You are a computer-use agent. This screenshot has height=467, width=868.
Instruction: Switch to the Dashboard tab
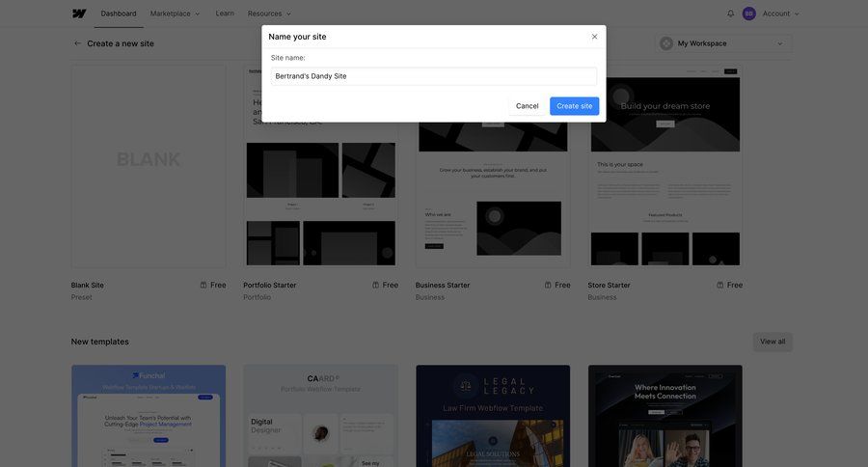(x=119, y=14)
